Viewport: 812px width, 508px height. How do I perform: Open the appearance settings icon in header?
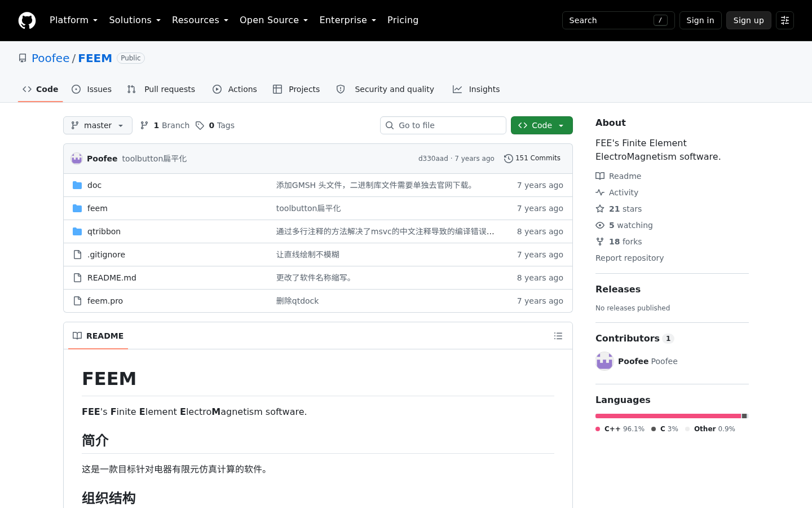click(785, 20)
